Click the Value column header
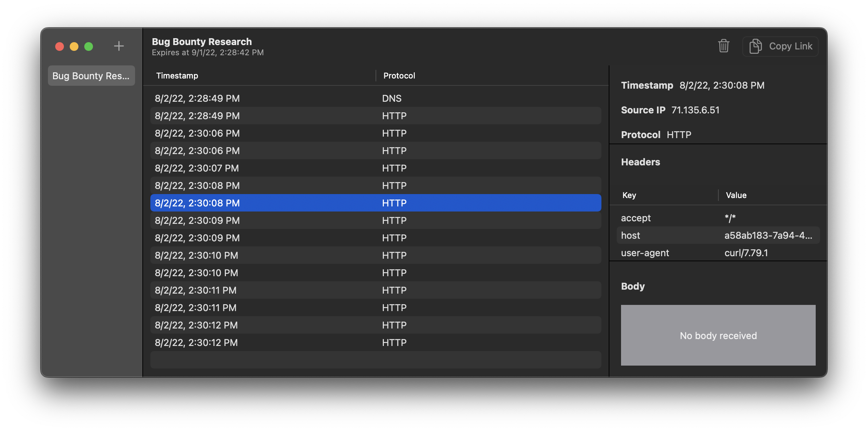Screen dimensions: 868x431 tap(736, 195)
